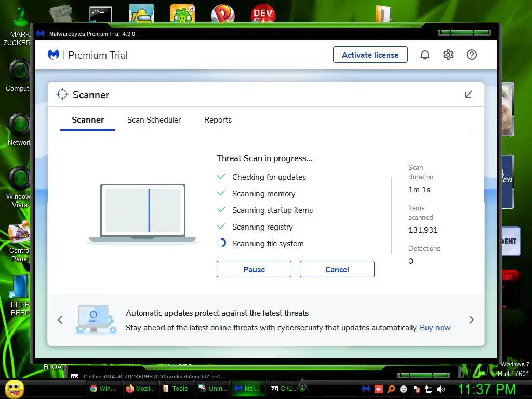The image size is (532, 399).
Task: Click the Scanning file system spinner
Action: 221,243
